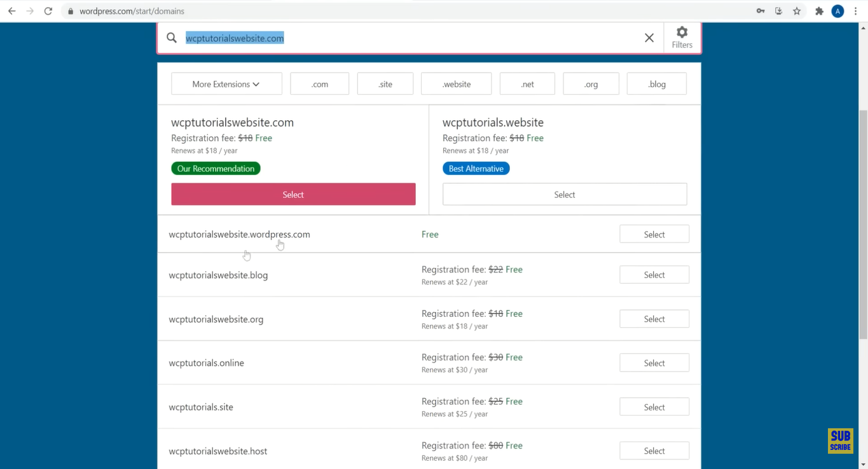Image resolution: width=868 pixels, height=469 pixels.
Task: Reload the page
Action: click(48, 11)
